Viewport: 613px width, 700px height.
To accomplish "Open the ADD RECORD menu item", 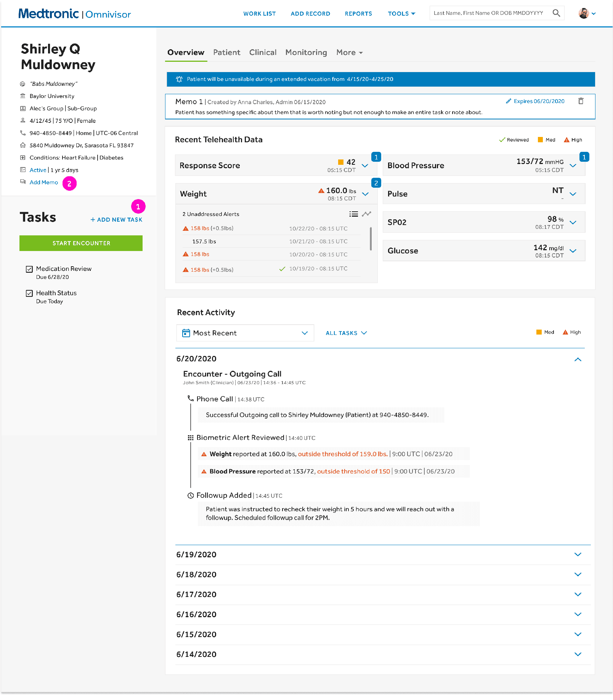I will coord(310,14).
